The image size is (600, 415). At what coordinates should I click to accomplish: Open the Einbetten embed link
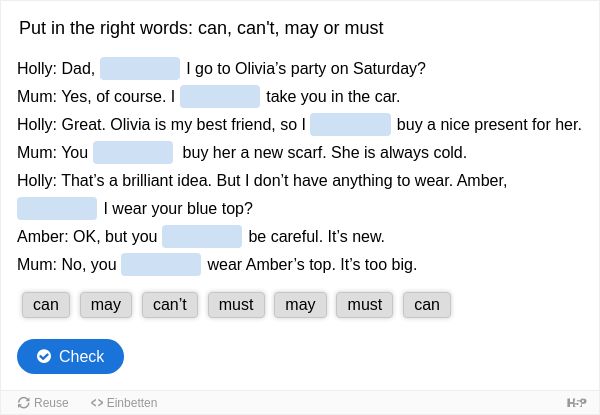coord(124,403)
